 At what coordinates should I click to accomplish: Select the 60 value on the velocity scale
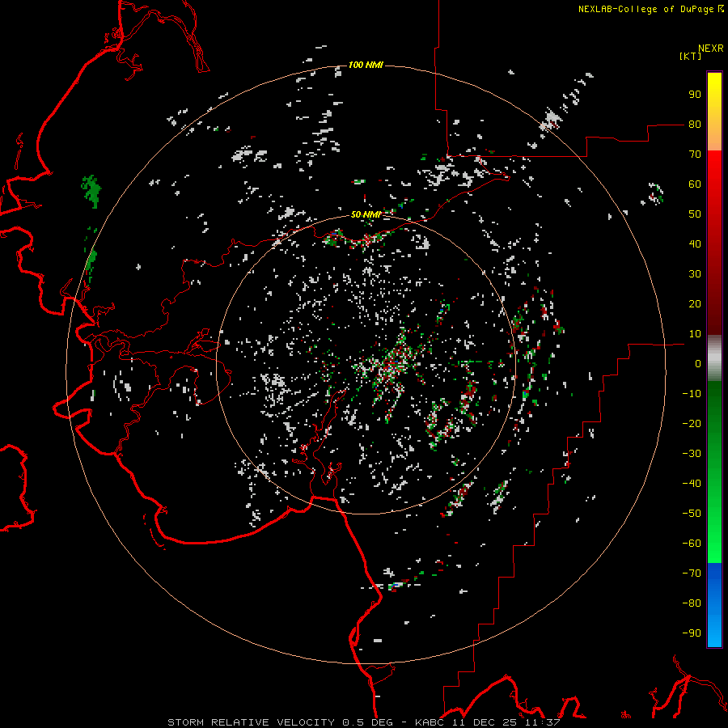[x=695, y=184]
